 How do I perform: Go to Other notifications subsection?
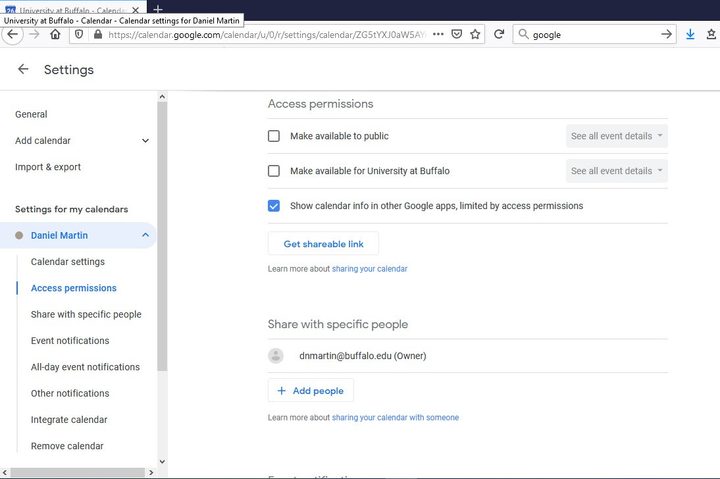(x=70, y=394)
